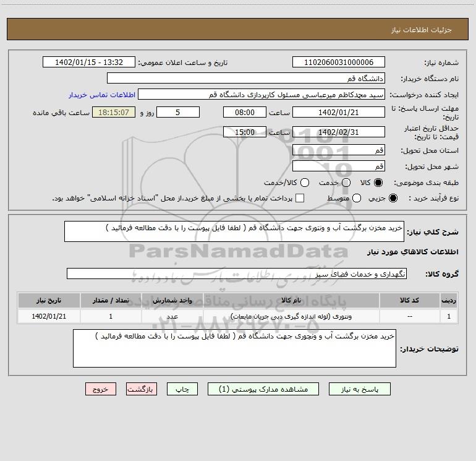
Task: Click the ردیف column header
Action: coord(449,300)
